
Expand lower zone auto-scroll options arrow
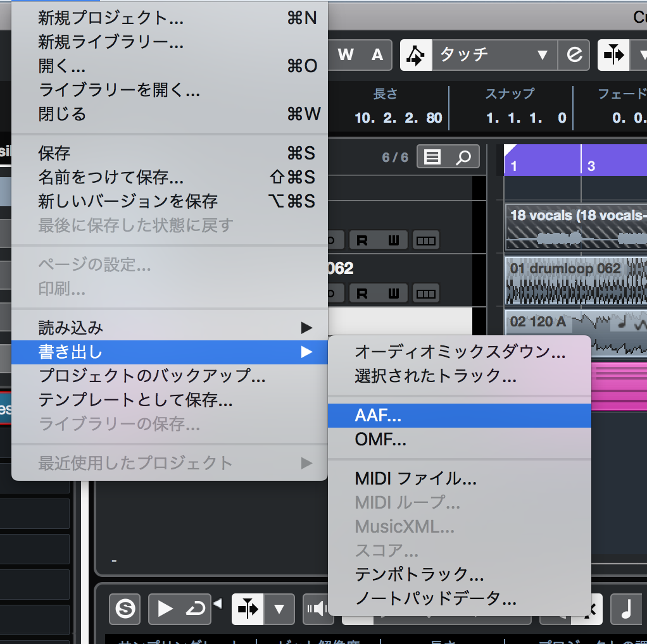279,609
